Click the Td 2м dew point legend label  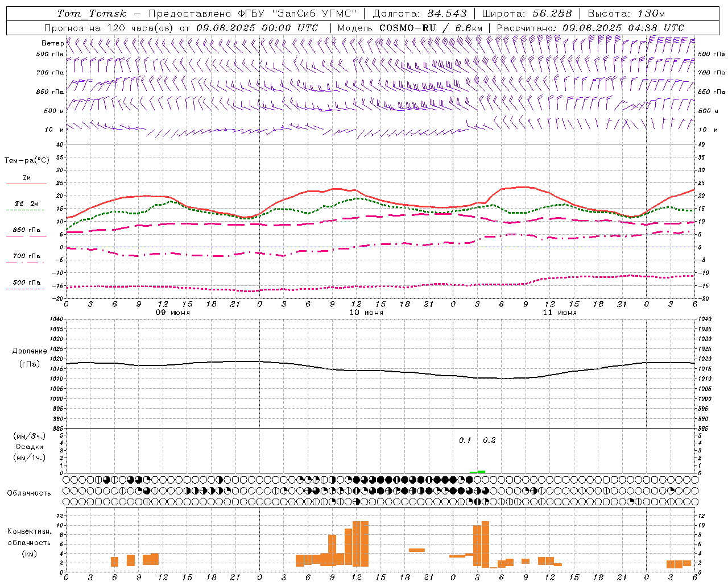27,203
